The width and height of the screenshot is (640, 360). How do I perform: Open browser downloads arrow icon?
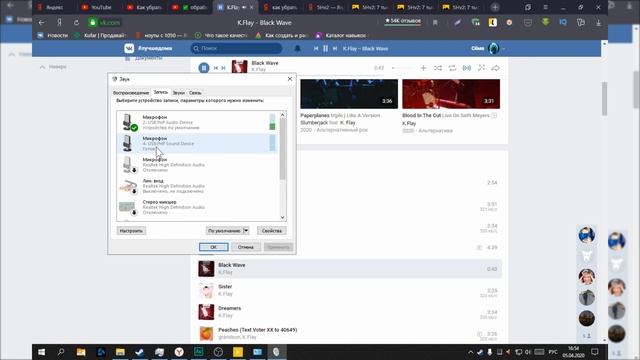(598, 22)
